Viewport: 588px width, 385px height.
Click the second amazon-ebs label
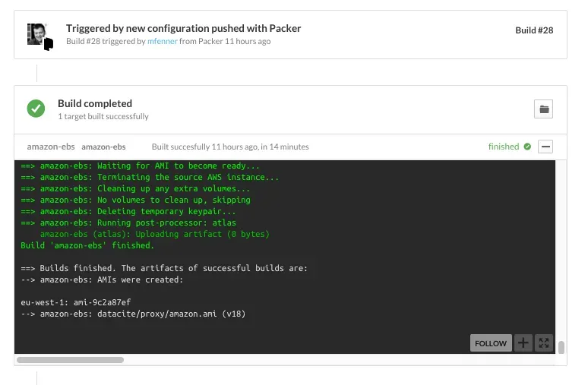click(x=103, y=147)
